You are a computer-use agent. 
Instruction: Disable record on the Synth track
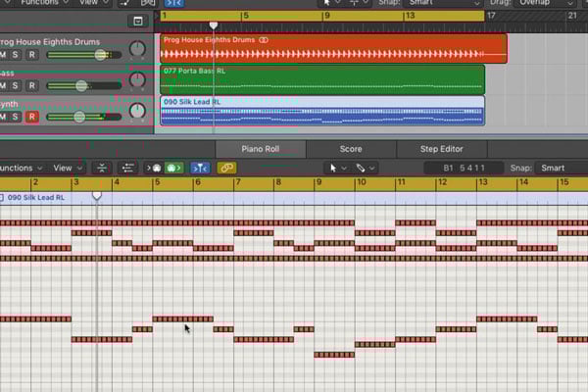(x=31, y=117)
